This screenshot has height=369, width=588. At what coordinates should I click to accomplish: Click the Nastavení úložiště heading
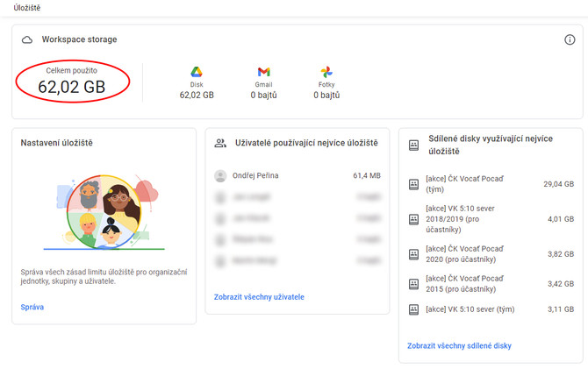coord(57,143)
